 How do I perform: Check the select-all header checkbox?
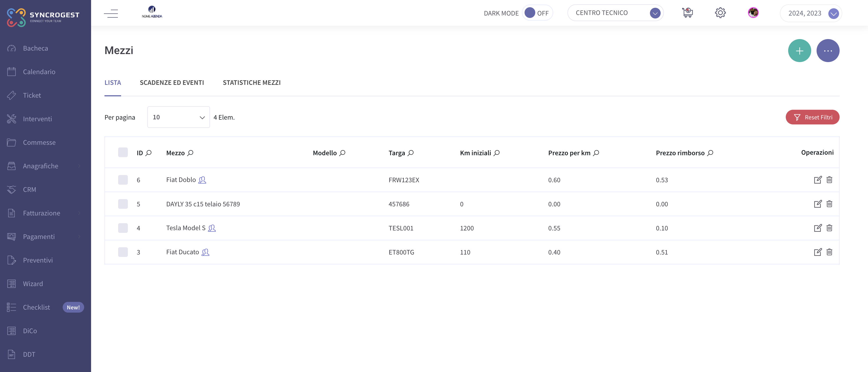123,153
